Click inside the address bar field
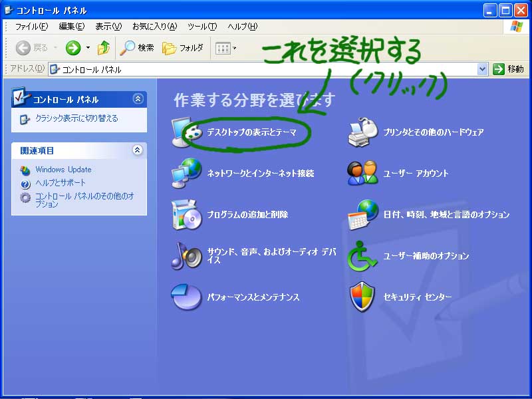 coord(266,69)
